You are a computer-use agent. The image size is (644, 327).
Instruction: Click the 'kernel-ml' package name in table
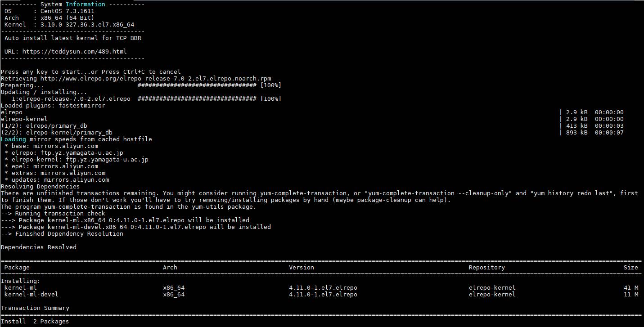pyautogui.click(x=21, y=288)
